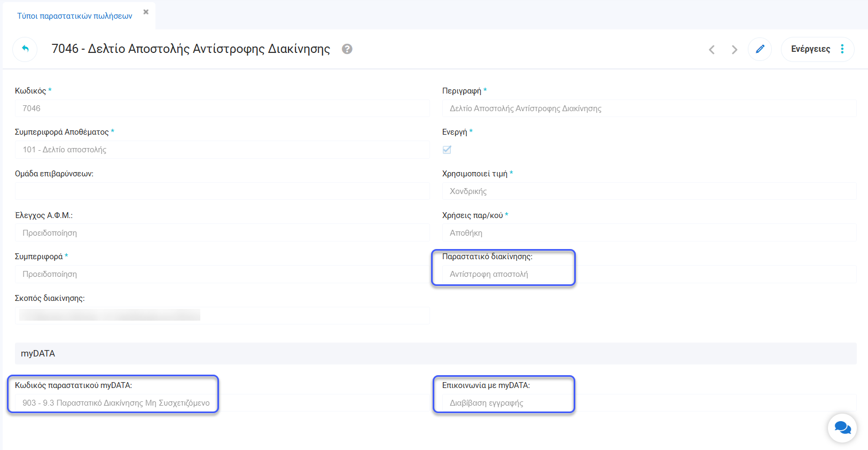Click the Κωδικός field with 7046
868x450 pixels.
[222, 108]
